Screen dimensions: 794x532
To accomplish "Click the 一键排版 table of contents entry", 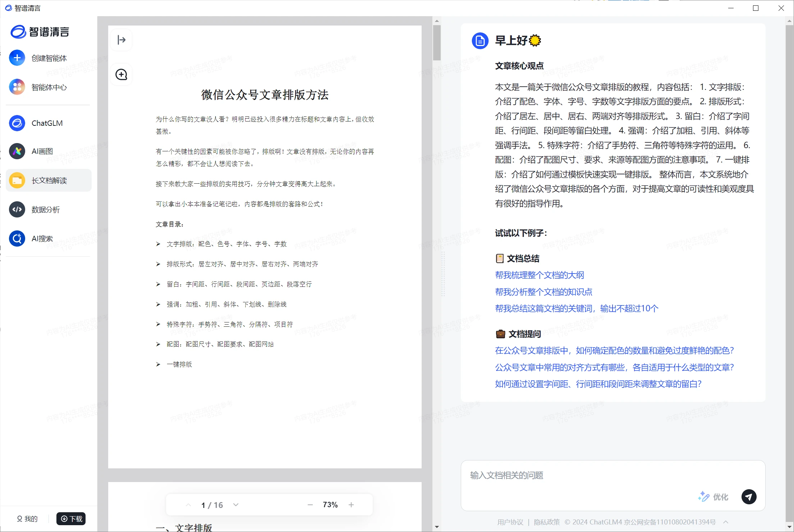I will (x=174, y=364).
